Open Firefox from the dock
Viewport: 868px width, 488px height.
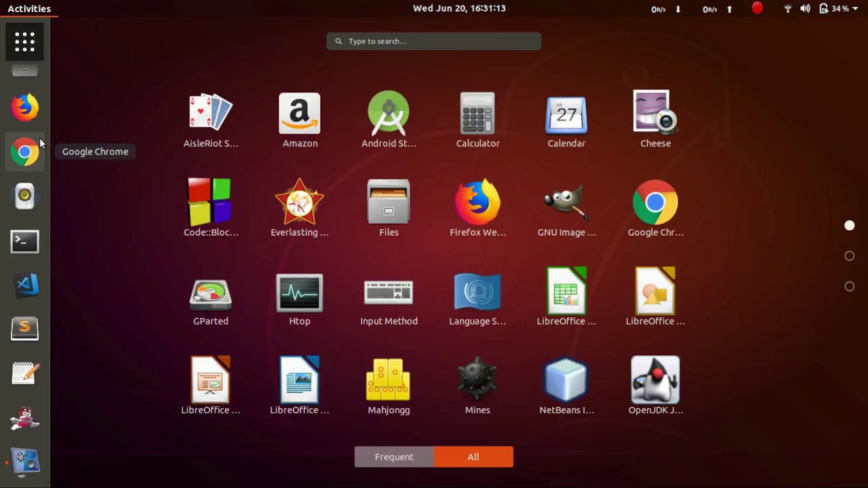coord(24,107)
